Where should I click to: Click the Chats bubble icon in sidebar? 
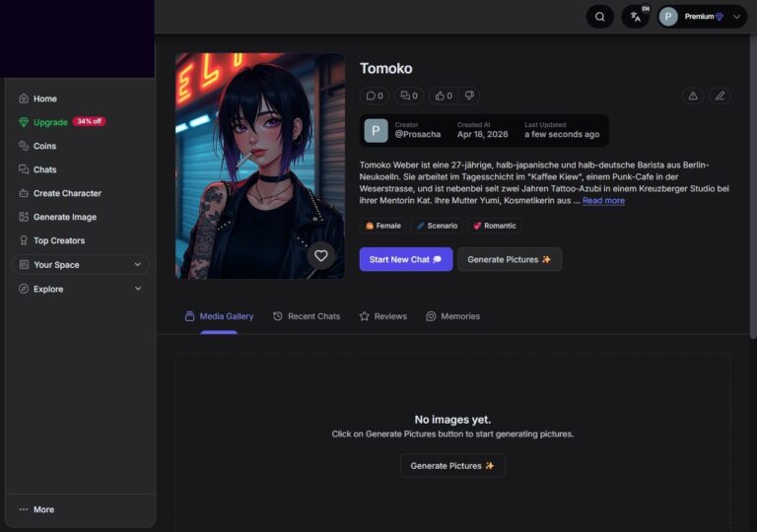[x=24, y=169]
